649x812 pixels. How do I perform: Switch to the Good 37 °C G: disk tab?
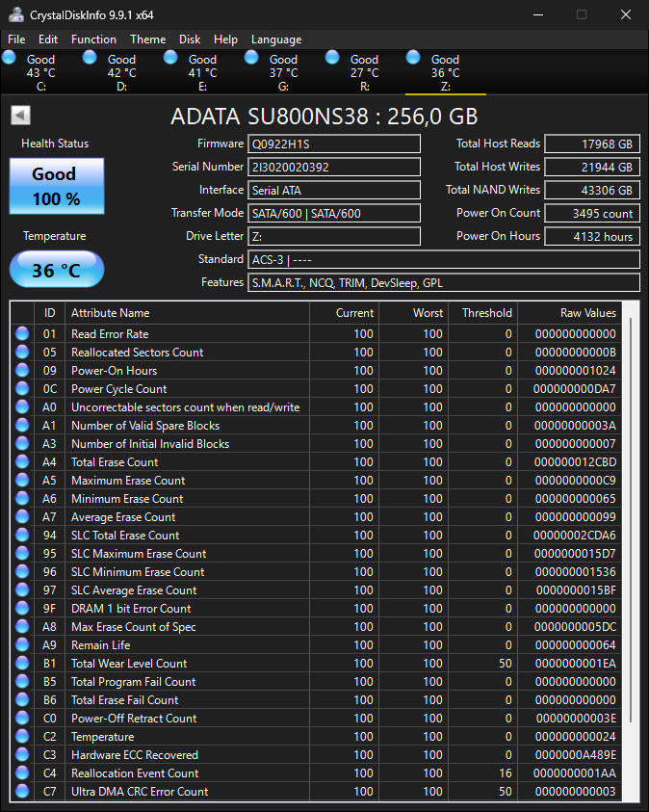click(283, 72)
